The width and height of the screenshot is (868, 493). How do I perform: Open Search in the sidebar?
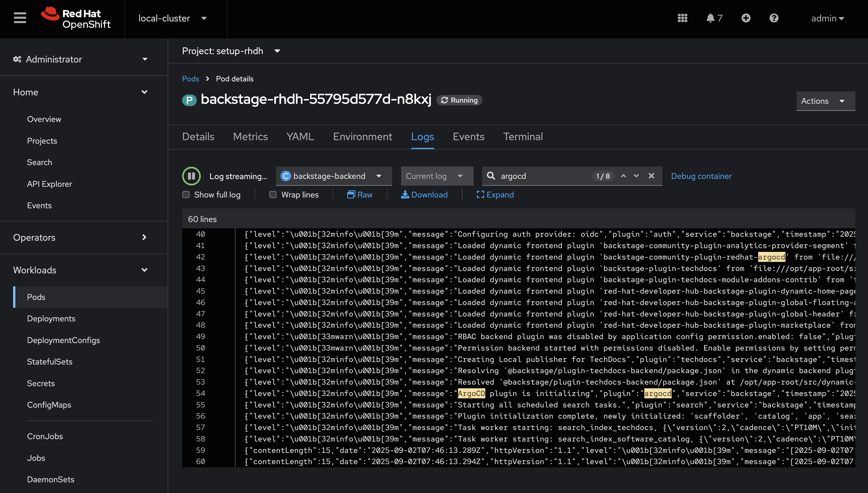(40, 163)
